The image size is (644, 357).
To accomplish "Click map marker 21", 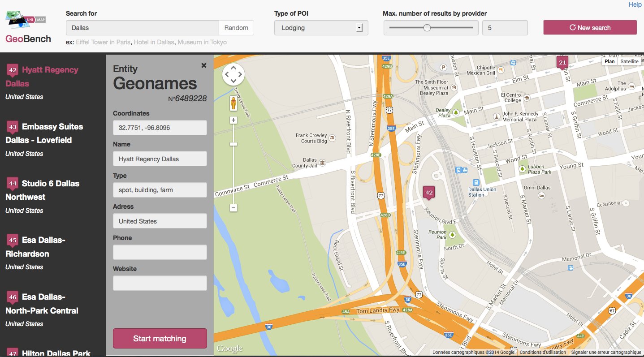I will [562, 62].
